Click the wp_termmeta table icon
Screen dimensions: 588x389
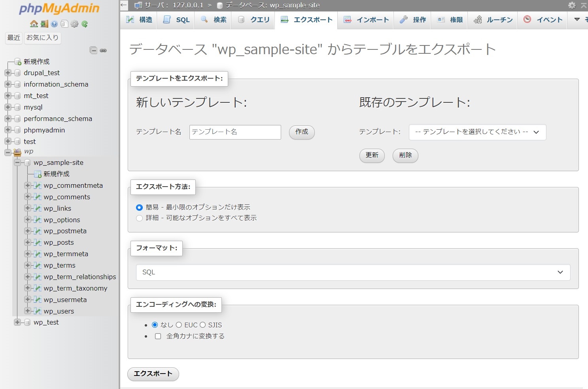[38, 254]
